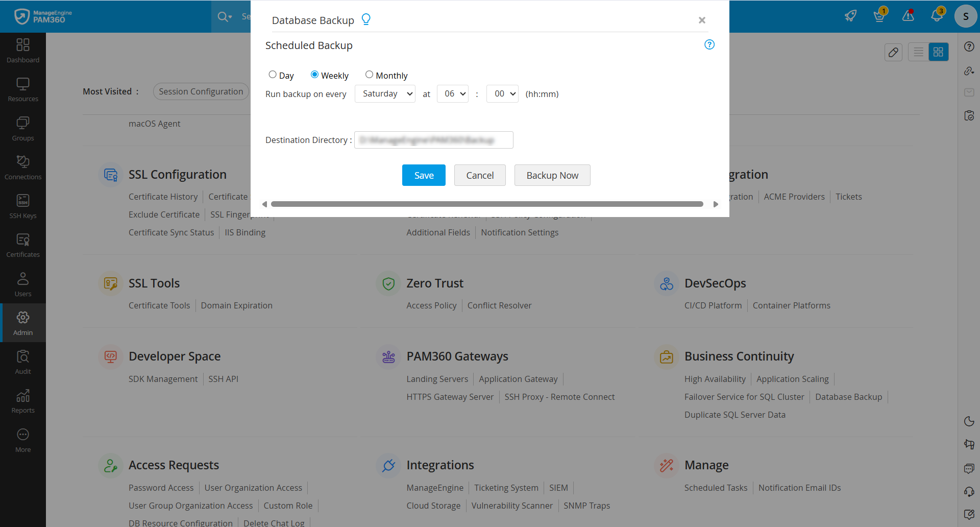Click the Developer Space section icon
Image resolution: width=980 pixels, height=527 pixels.
click(x=111, y=356)
